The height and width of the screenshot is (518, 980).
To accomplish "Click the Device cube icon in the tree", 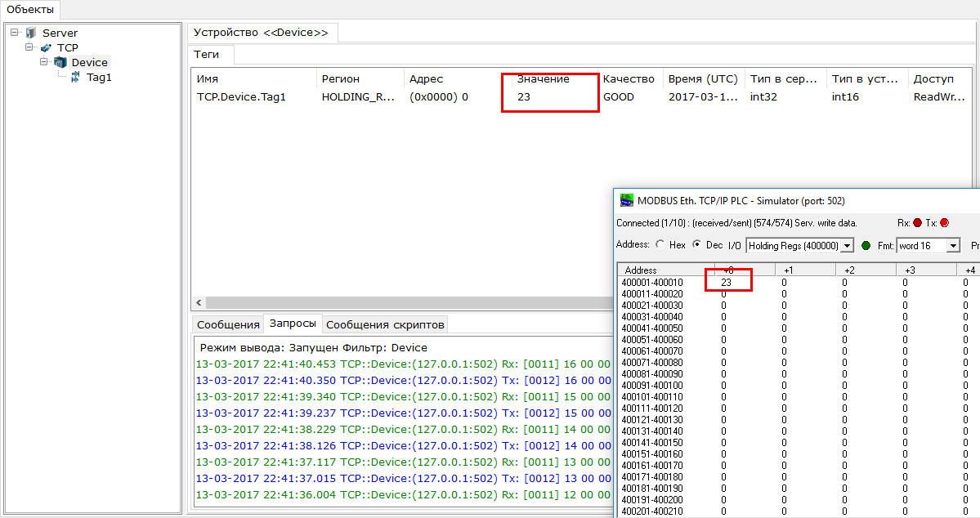I will (x=60, y=61).
